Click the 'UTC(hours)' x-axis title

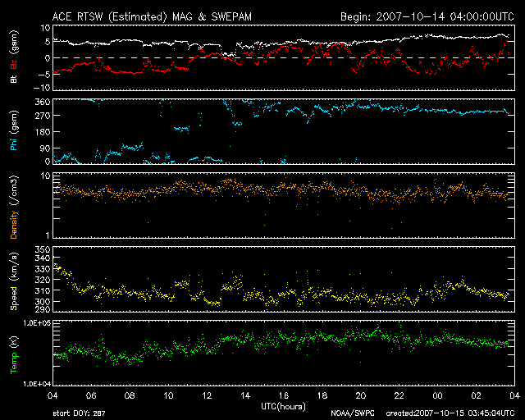[x=283, y=407]
